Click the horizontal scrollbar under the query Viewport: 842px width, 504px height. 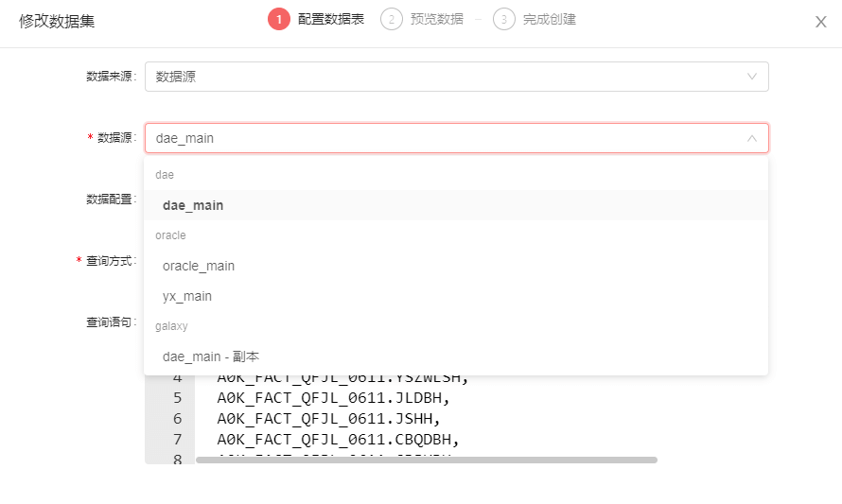point(426,461)
